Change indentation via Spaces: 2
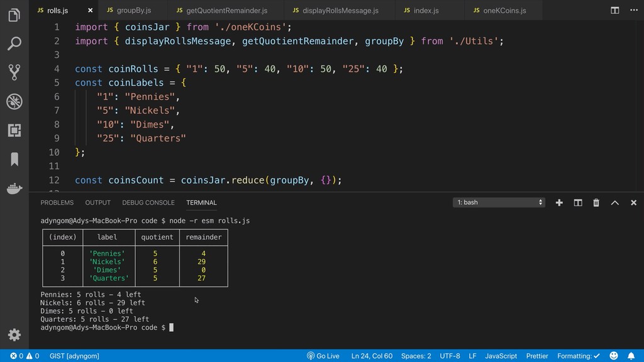Viewport: 644px width, 362px height. (416, 356)
